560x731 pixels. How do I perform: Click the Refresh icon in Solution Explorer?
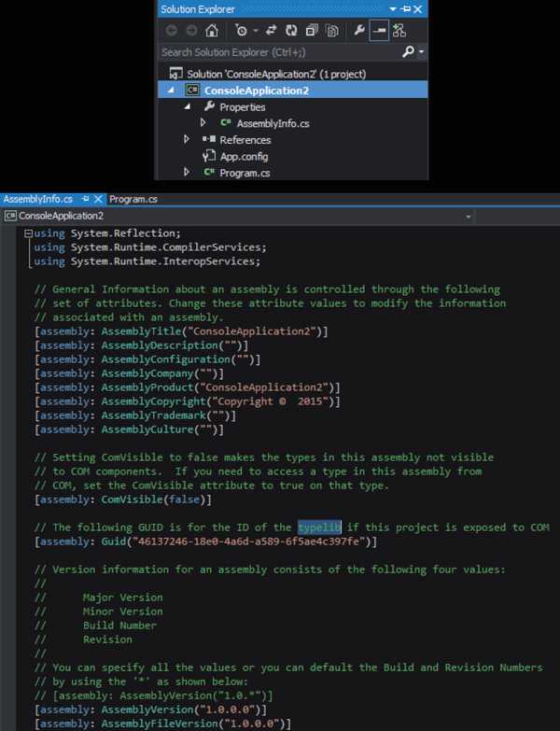point(291,31)
